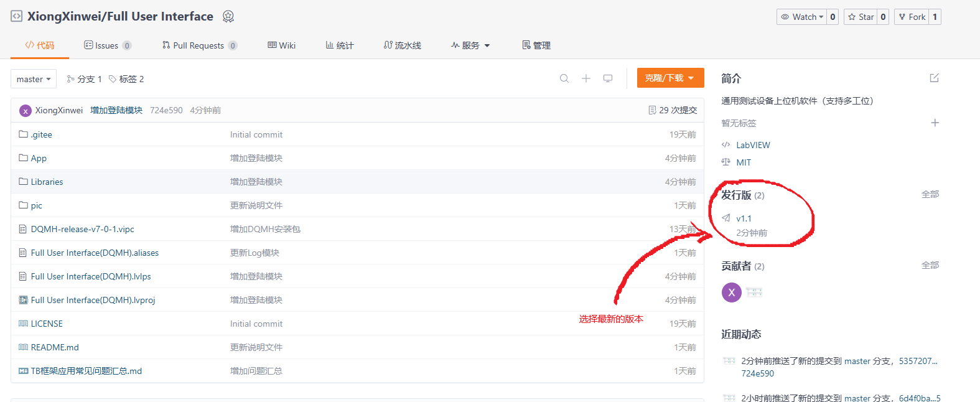Open README.md file

pyautogui.click(x=55, y=347)
